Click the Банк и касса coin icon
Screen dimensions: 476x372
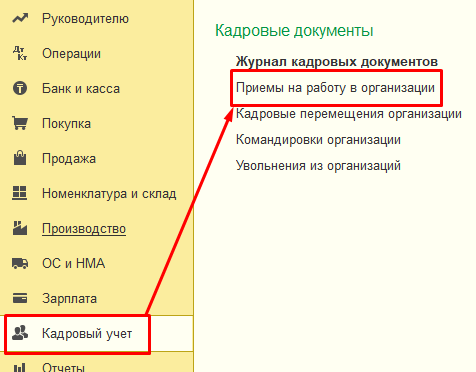tap(20, 88)
